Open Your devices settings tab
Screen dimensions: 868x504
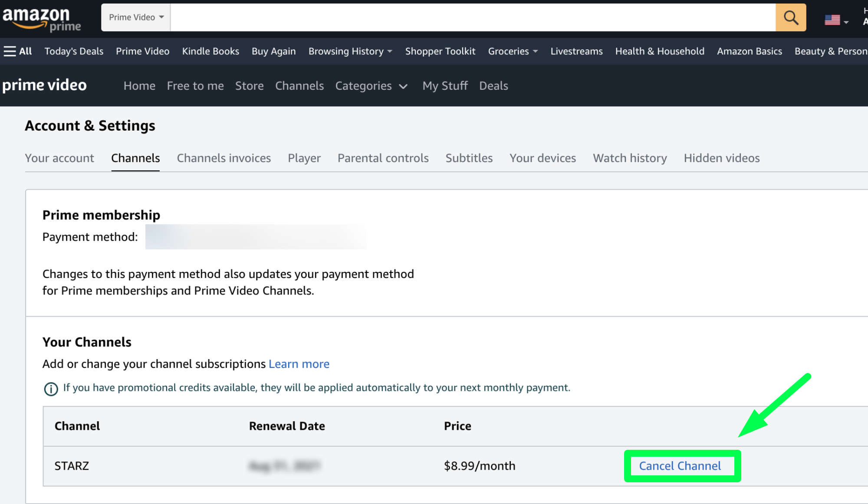[542, 158]
